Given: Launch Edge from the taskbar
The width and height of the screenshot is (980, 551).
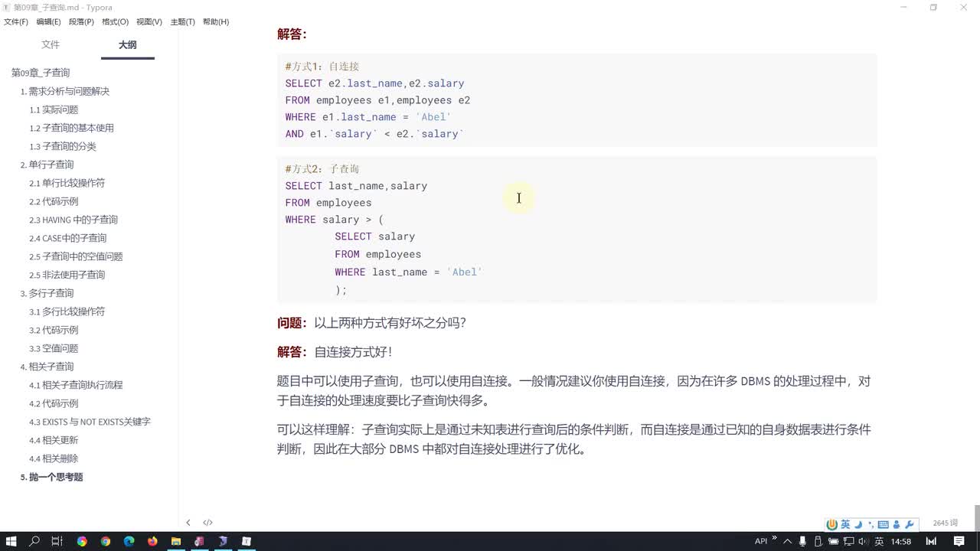Looking at the screenshot, I should click(x=129, y=541).
